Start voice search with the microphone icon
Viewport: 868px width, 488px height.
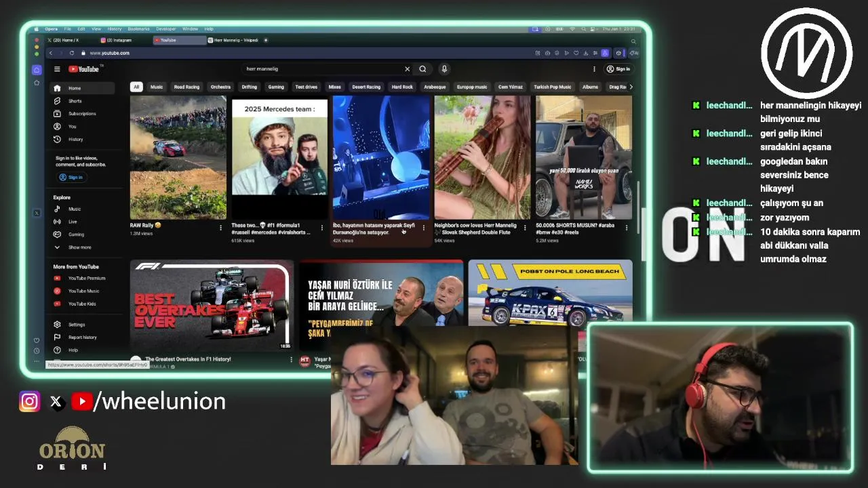[444, 69]
